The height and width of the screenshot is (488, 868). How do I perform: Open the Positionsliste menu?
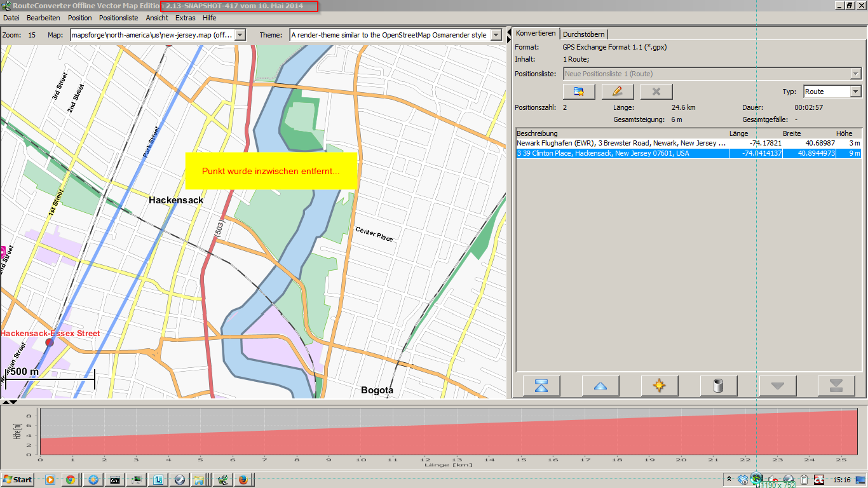tap(118, 18)
